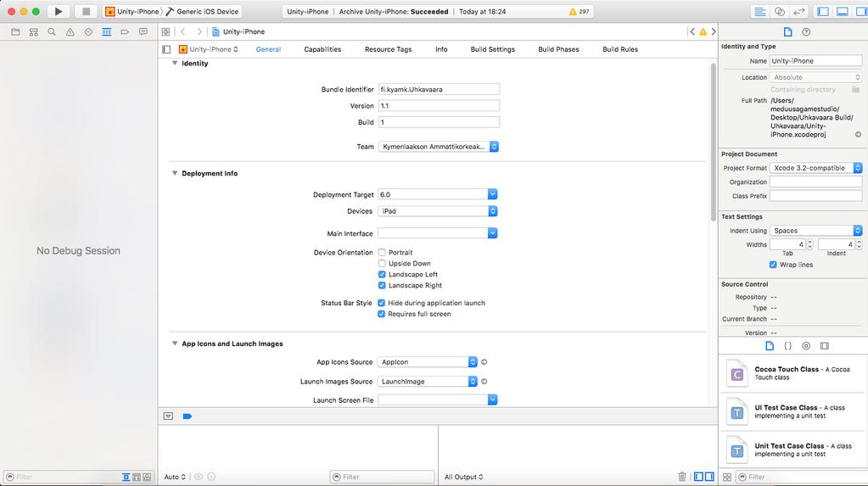Toggle the breakpoints activation blue icon
868x486 pixels.
click(188, 416)
